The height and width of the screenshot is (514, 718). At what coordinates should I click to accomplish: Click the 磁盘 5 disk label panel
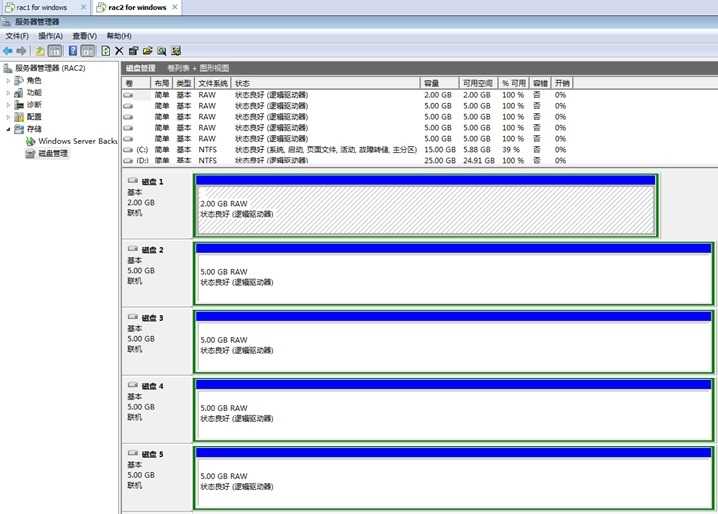pyautogui.click(x=158, y=478)
